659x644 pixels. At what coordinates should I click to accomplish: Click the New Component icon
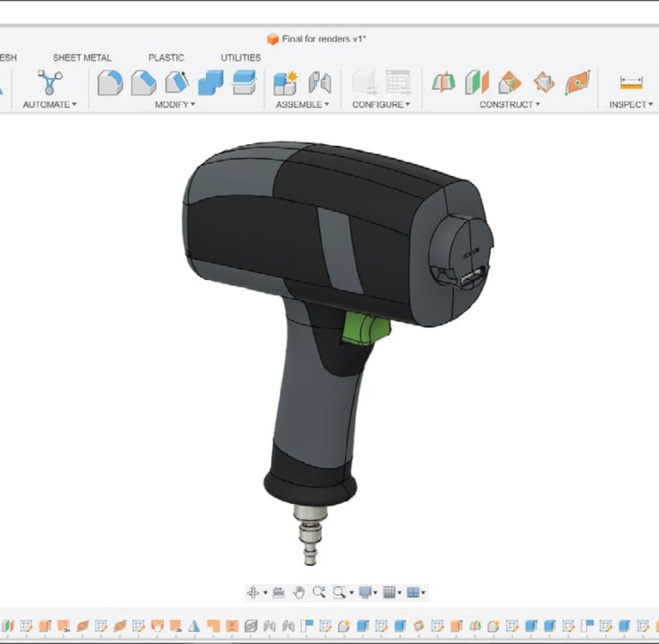coord(286,83)
